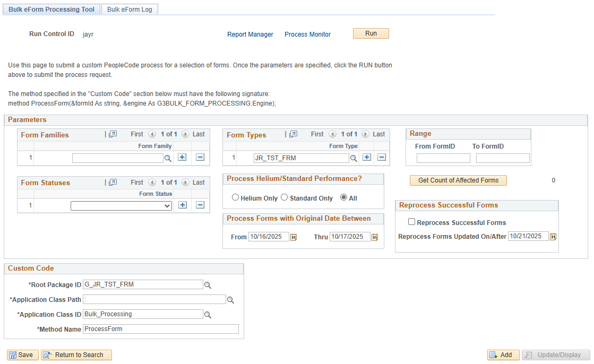Image resolution: width=594 pixels, height=364 pixels.
Task: Click the Run button
Action: click(x=371, y=33)
